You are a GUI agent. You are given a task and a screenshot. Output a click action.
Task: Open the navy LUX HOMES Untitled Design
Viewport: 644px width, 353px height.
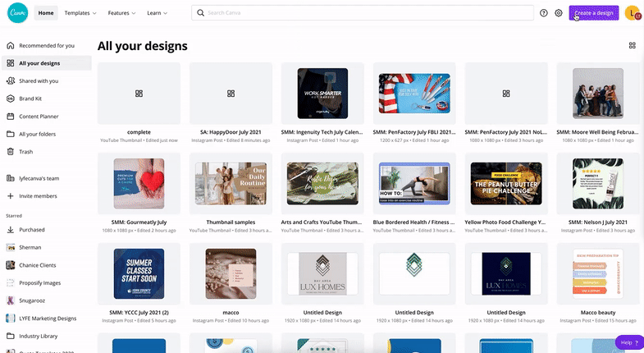click(506, 273)
